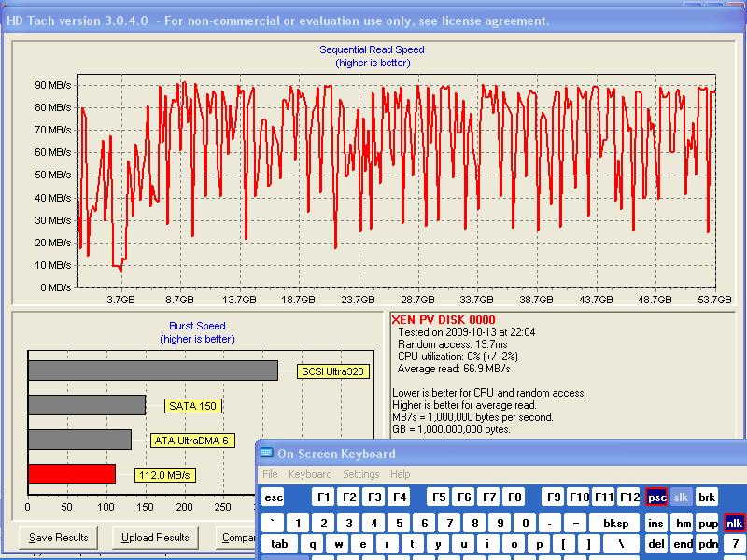The width and height of the screenshot is (747, 560).
Task: Toggle the nlk num lock key
Action: pos(734,523)
